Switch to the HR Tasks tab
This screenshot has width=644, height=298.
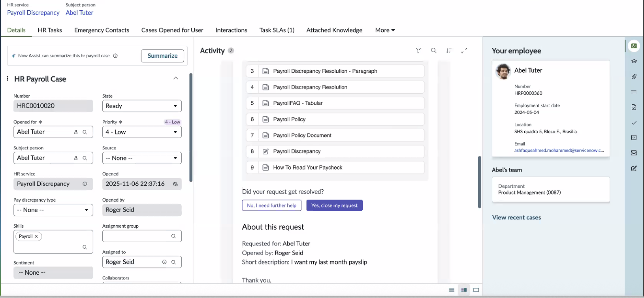coord(50,30)
